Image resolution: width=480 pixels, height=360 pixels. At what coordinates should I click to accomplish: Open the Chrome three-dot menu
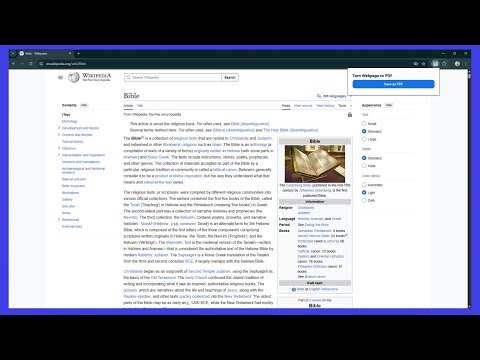466,64
